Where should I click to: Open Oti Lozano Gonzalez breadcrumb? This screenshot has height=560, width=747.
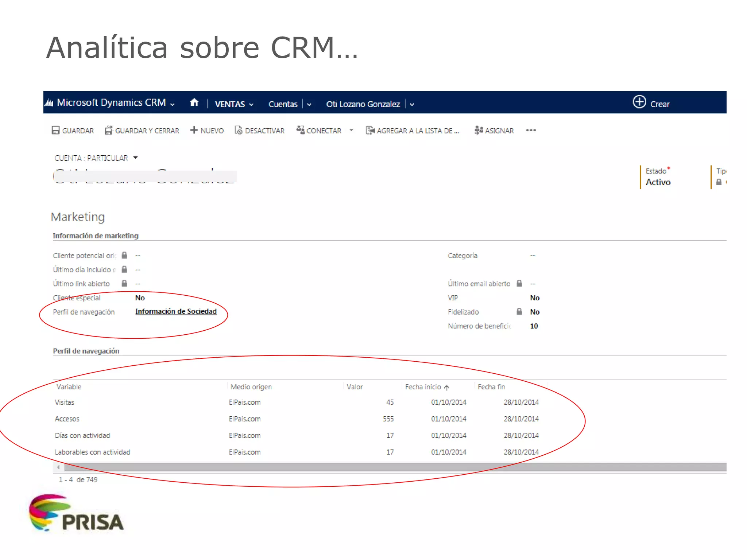pos(363,104)
